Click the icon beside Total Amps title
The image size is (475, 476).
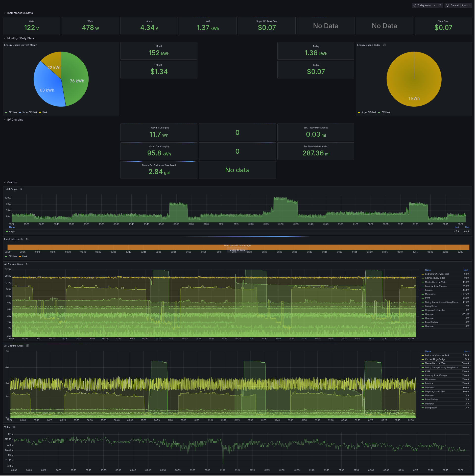point(21,189)
